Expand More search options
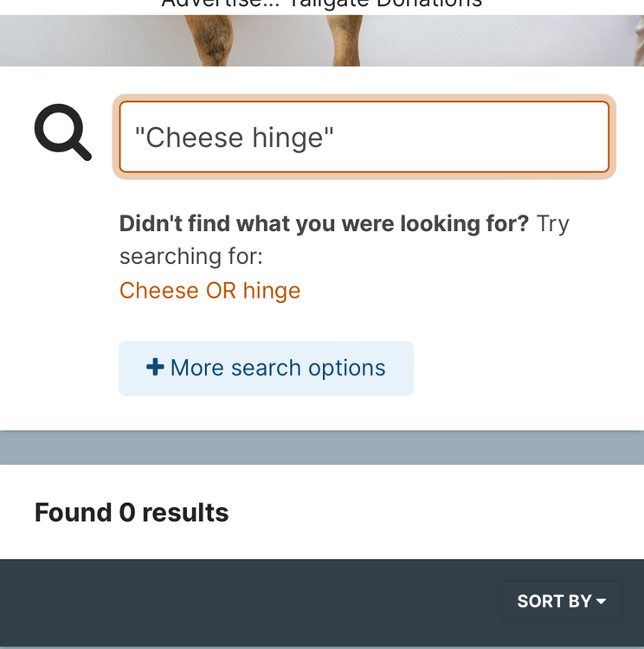Viewport: 644px width, 649px height. tap(266, 369)
